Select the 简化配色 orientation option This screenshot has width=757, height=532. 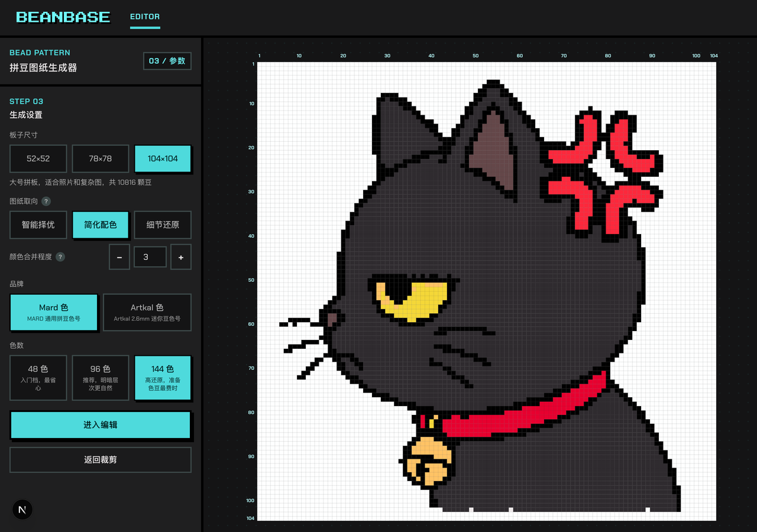pos(101,225)
